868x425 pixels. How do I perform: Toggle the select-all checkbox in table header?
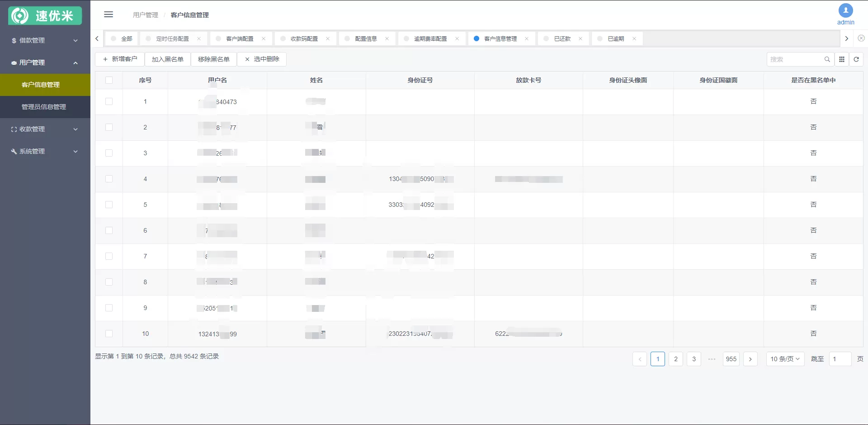109,80
